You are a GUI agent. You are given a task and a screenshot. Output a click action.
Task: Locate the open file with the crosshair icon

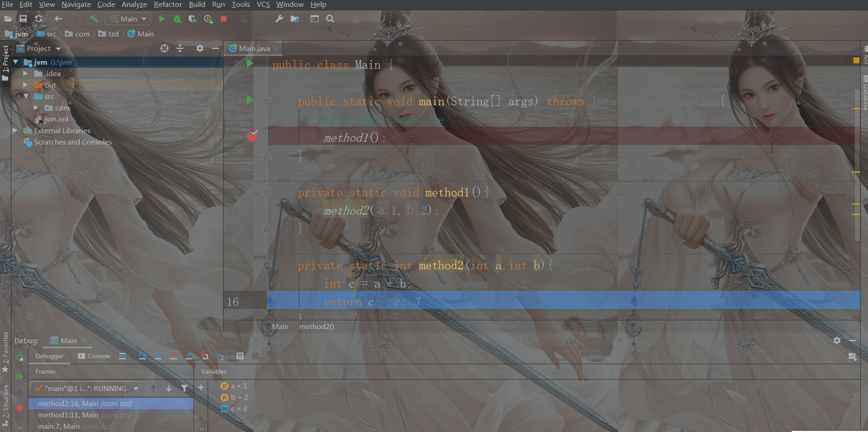click(x=164, y=48)
